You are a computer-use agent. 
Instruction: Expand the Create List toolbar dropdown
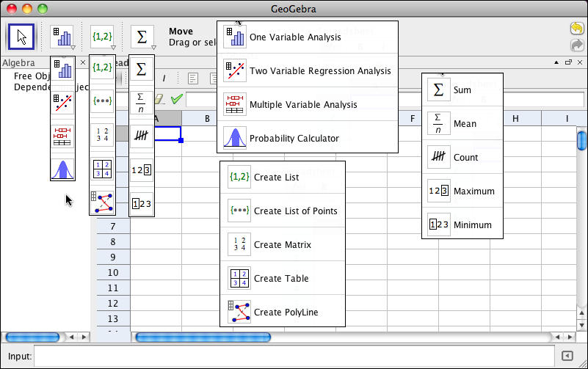tap(102, 36)
